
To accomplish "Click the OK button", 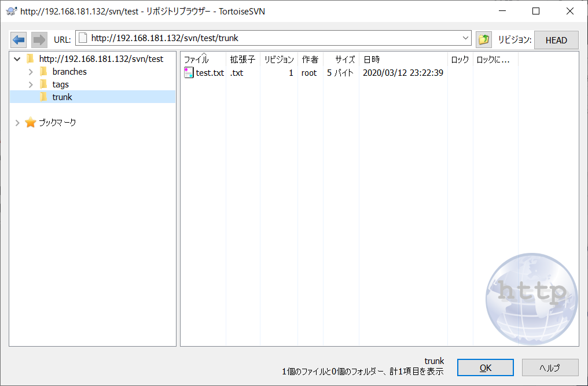I will point(485,367).
